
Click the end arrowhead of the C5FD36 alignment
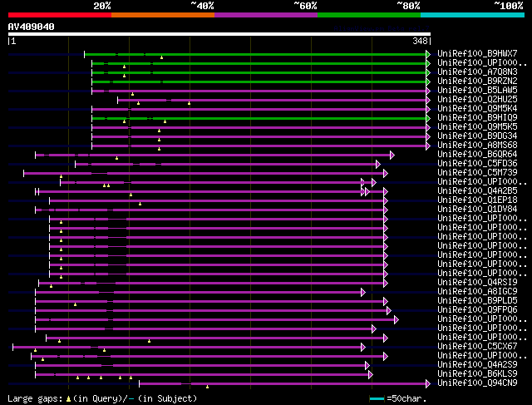(378, 165)
